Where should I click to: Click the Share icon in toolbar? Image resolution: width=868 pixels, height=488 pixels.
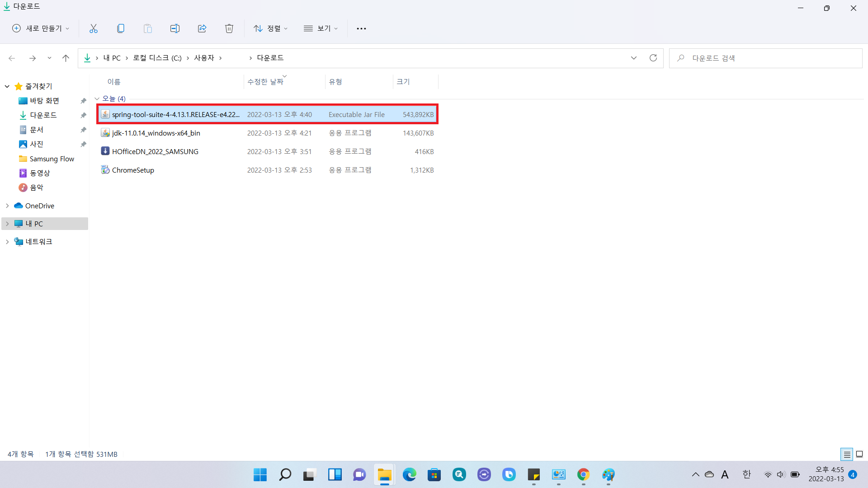(x=202, y=28)
